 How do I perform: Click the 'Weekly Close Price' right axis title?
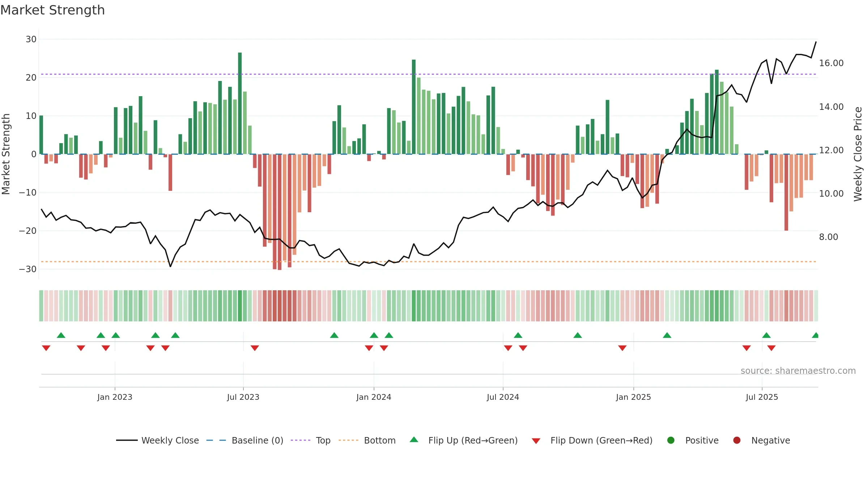pos(858,154)
